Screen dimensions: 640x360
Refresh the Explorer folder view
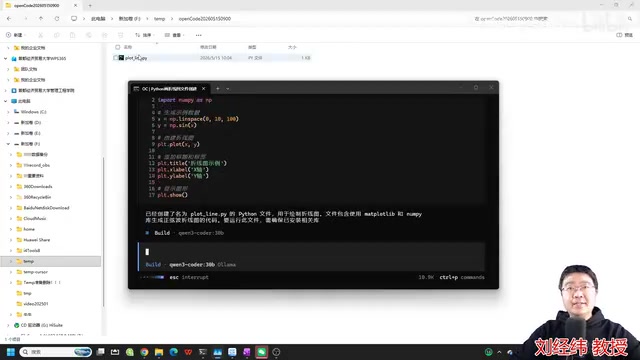click(57, 19)
